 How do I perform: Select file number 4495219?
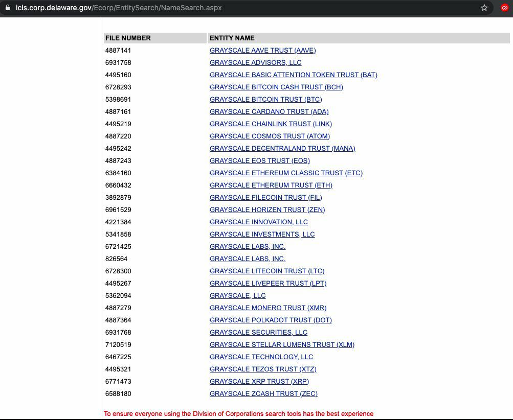click(118, 124)
